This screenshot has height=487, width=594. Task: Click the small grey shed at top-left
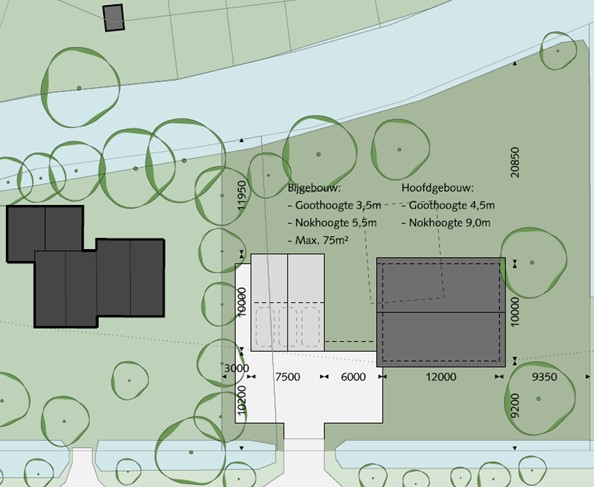[x=114, y=18]
